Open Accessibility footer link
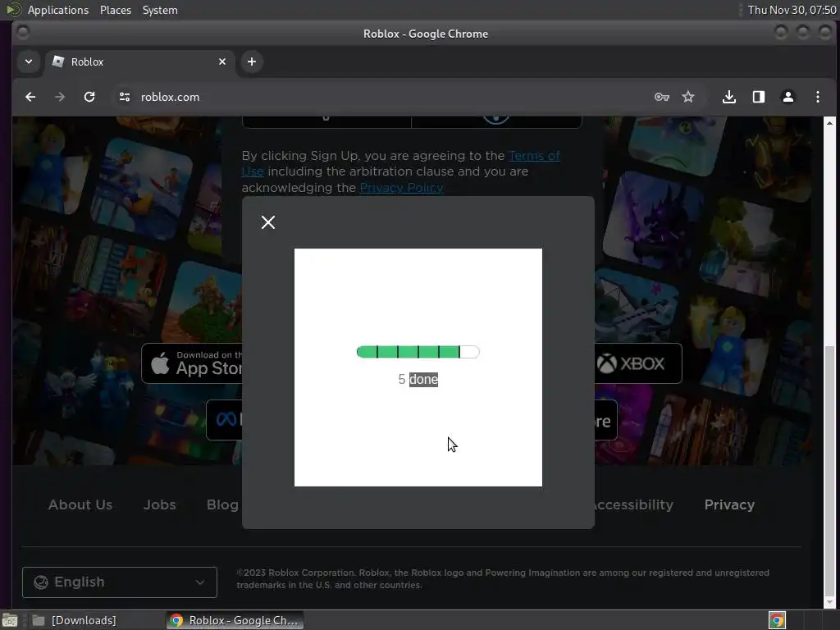This screenshot has height=630, width=840. click(633, 504)
